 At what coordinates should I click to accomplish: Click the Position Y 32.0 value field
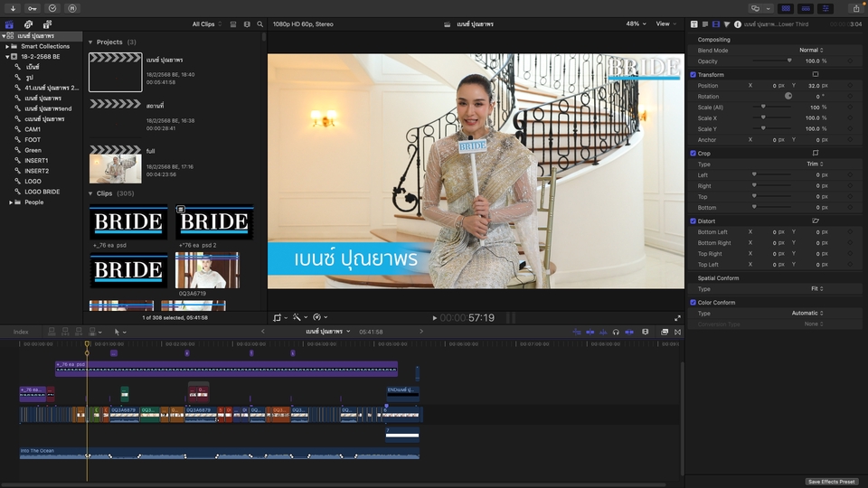pos(814,86)
